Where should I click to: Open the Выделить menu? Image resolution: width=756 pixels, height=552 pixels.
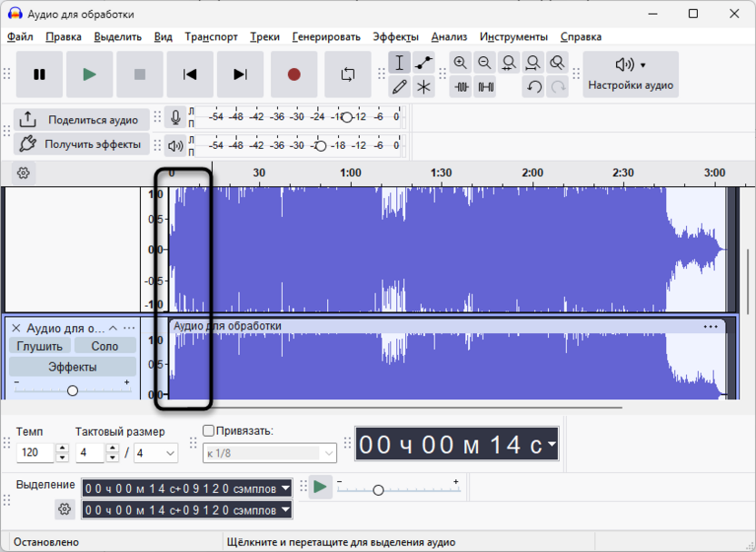tap(117, 36)
